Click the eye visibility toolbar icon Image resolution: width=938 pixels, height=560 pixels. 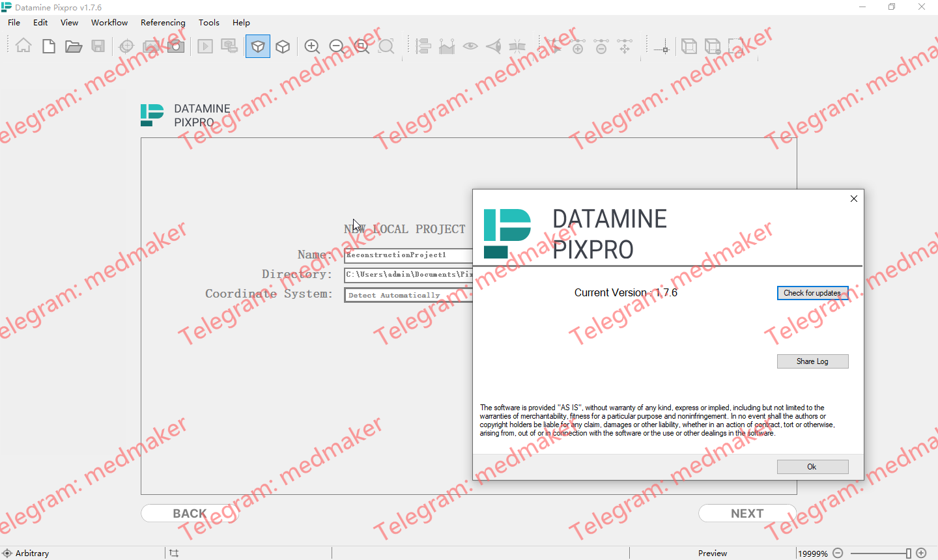point(470,46)
